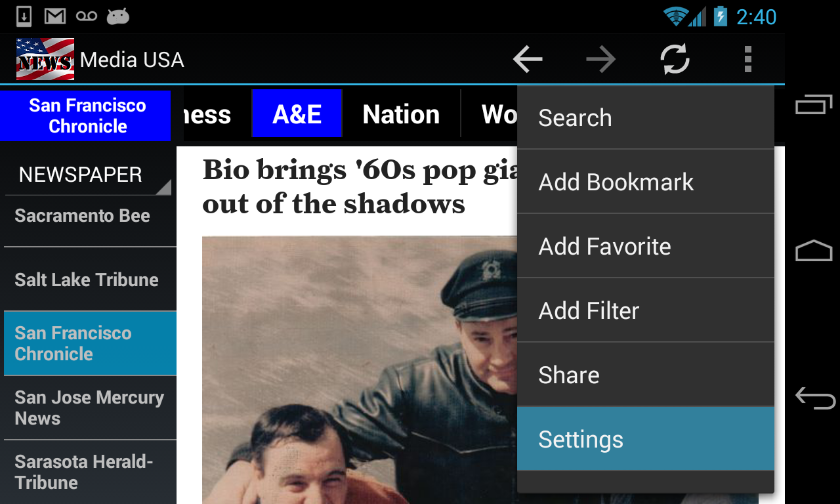Image resolution: width=840 pixels, height=504 pixels.
Task: Select Add Favorite in the menu
Action: pyautogui.click(x=646, y=246)
